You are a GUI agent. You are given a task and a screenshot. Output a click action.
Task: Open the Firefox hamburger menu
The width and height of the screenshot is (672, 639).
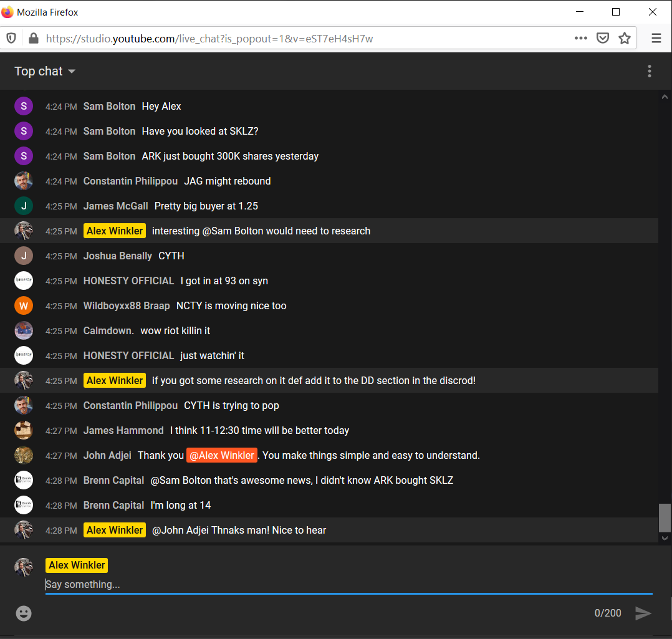pyautogui.click(x=656, y=38)
